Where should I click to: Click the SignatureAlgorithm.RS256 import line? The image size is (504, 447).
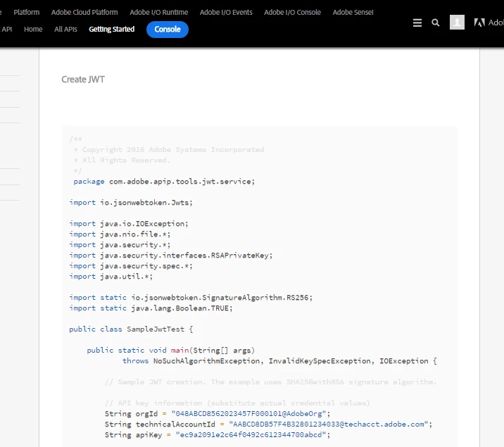(x=191, y=298)
